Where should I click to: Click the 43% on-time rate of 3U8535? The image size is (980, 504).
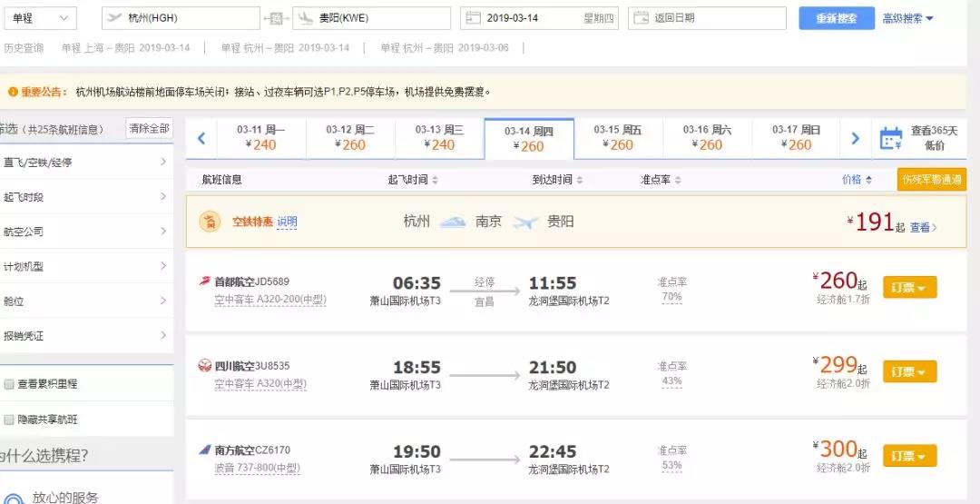point(671,380)
